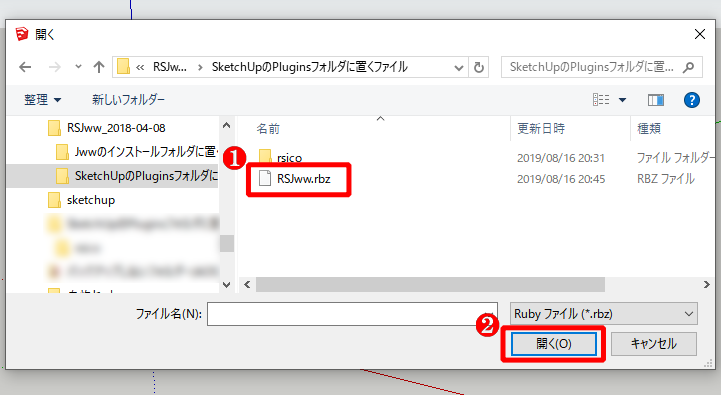The width and height of the screenshot is (721, 395).
Task: Open Ruby ファイル (*.rbz) type dropdown
Action: pos(604,314)
